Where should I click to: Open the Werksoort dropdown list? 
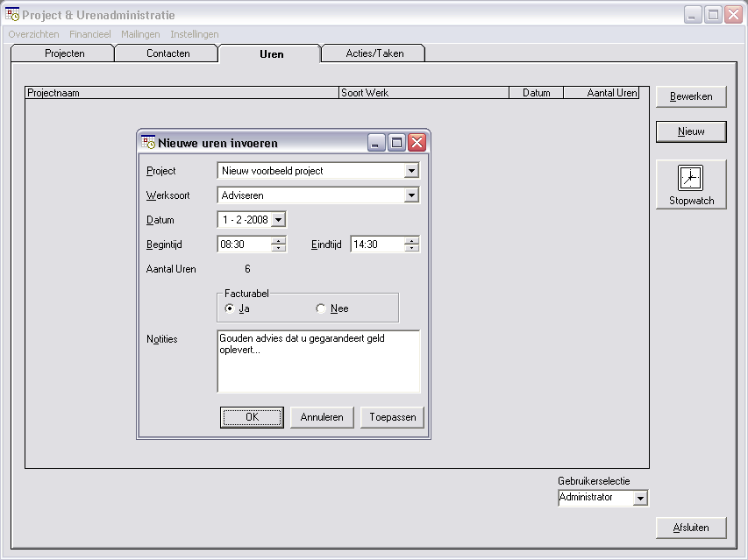click(411, 195)
